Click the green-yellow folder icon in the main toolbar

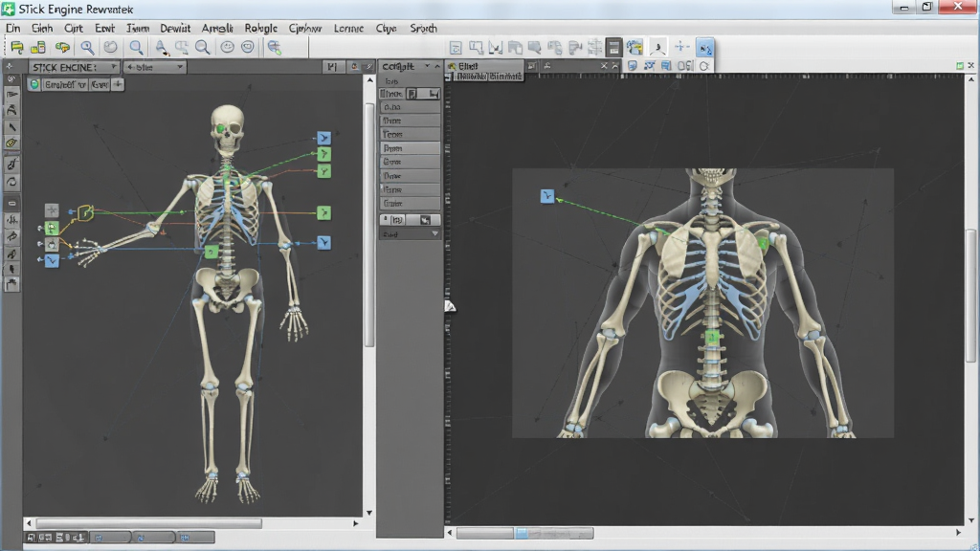[x=17, y=47]
